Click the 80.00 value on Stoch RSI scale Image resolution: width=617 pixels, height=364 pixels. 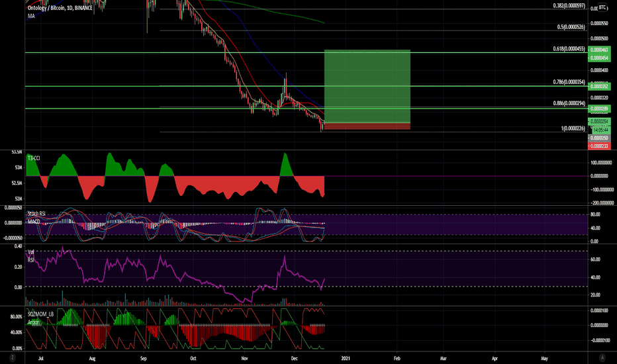[595, 214]
